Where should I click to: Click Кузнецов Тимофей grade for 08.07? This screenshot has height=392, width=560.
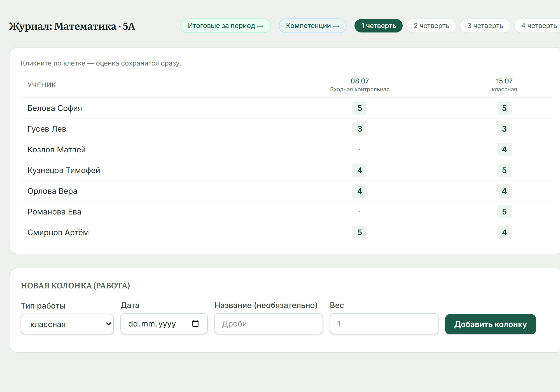360,170
